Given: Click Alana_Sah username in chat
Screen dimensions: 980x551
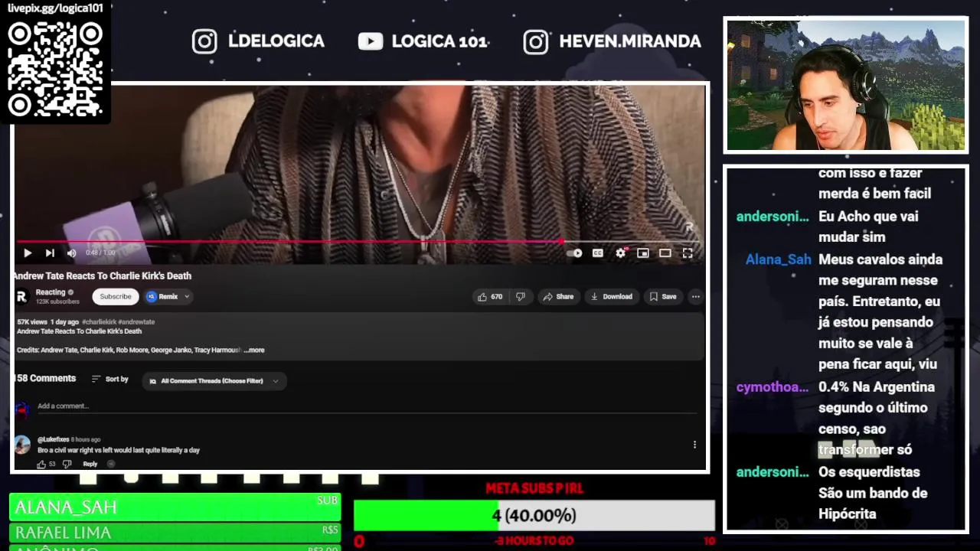Looking at the screenshot, I should point(778,259).
